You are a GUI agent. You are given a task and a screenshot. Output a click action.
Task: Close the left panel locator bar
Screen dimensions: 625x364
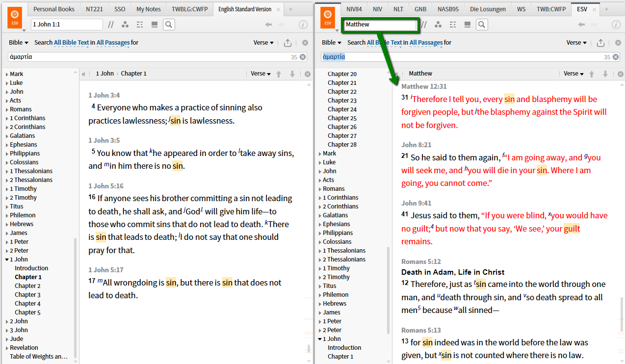(x=308, y=74)
